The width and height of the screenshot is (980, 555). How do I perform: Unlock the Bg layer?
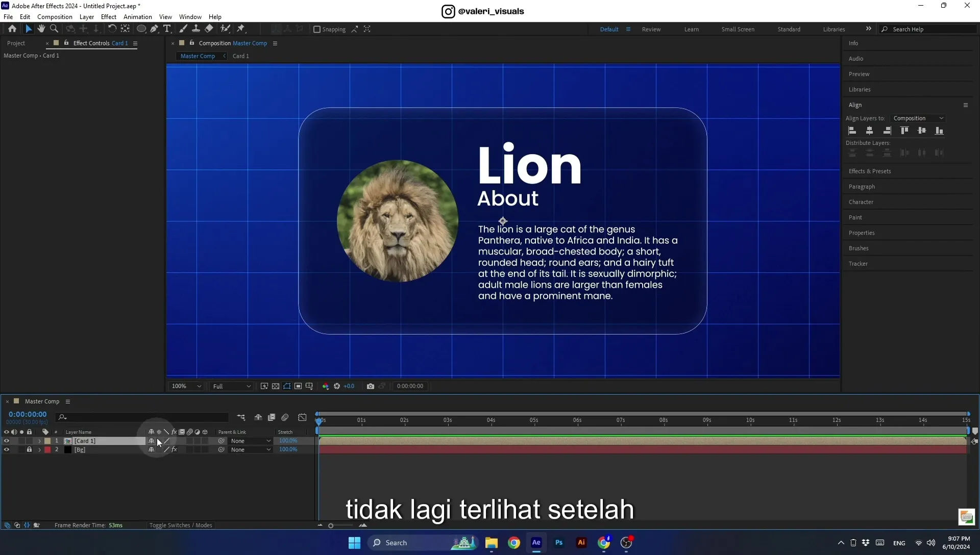click(x=29, y=450)
